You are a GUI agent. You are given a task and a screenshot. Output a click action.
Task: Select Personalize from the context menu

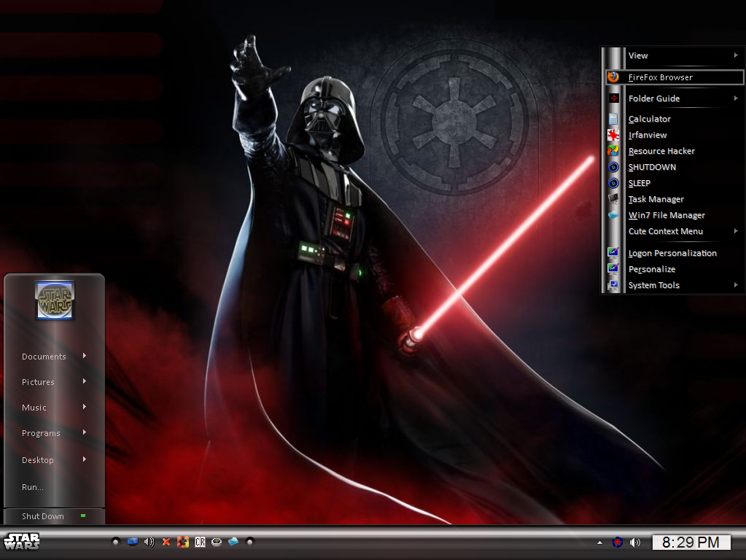tap(651, 269)
